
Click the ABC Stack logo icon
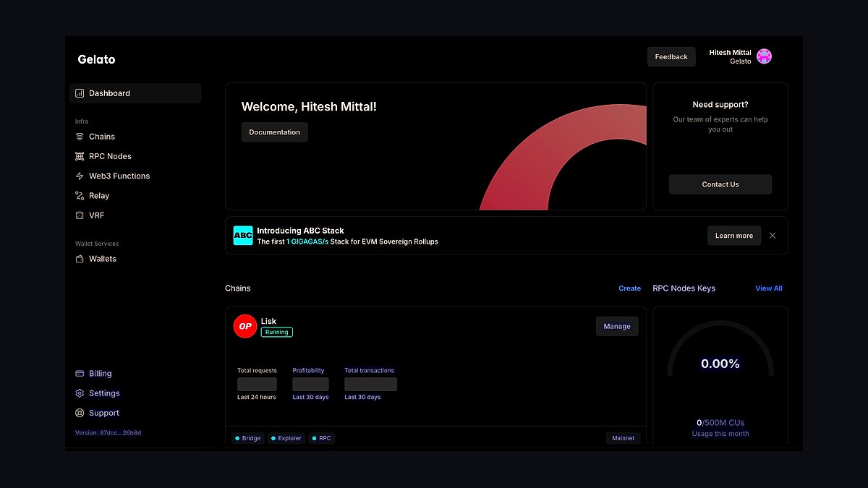[243, 236]
